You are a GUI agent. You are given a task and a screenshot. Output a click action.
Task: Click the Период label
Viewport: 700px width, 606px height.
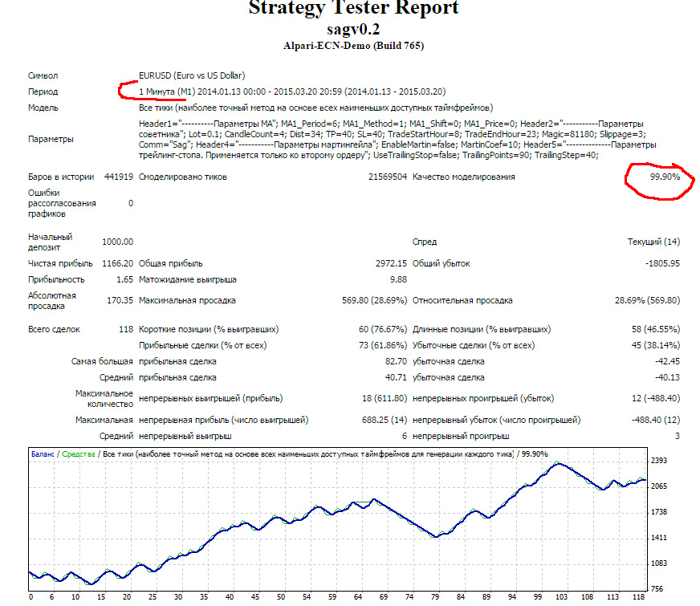pyautogui.click(x=43, y=92)
